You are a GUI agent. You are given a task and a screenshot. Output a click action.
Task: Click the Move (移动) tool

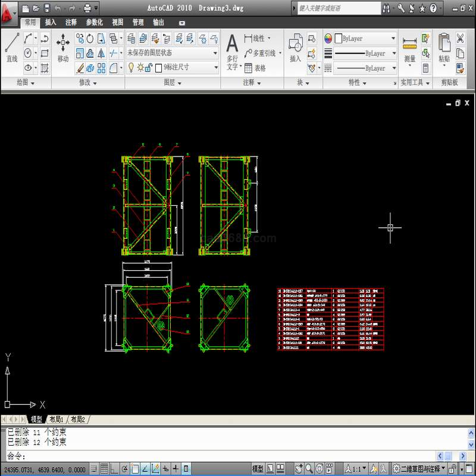[62, 46]
